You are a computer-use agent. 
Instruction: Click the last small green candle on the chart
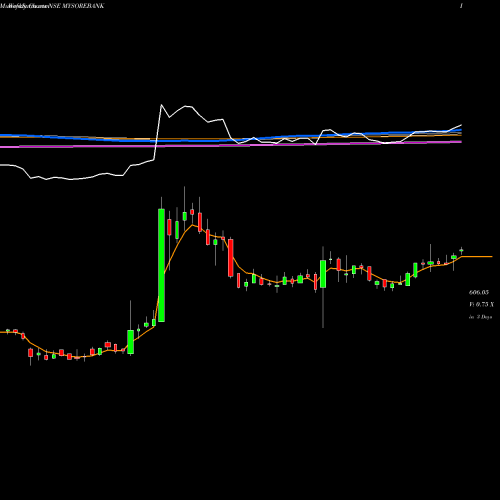(x=461, y=250)
